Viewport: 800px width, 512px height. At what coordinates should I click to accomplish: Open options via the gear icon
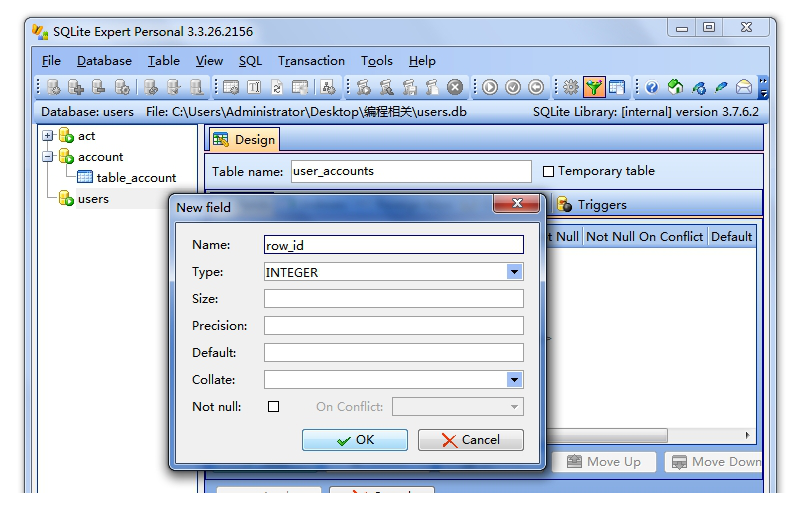(x=571, y=88)
